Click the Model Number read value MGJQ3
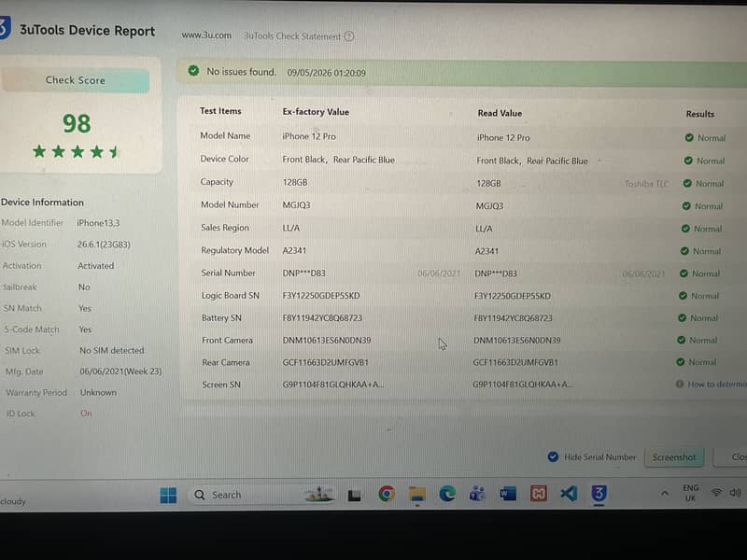The height and width of the screenshot is (560, 747). [x=489, y=205]
